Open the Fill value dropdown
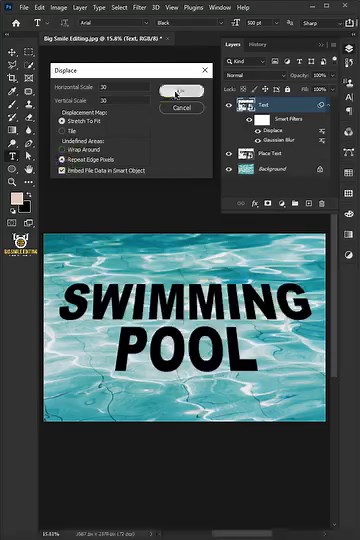 pos(333,89)
